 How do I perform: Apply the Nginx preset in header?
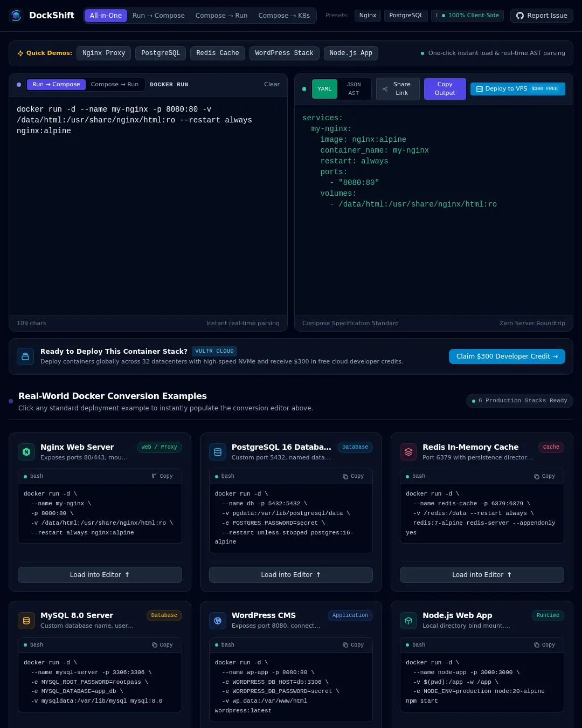[368, 16]
